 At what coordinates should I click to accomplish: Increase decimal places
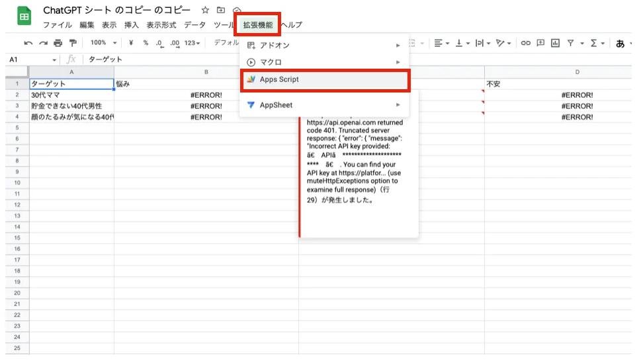click(x=175, y=43)
